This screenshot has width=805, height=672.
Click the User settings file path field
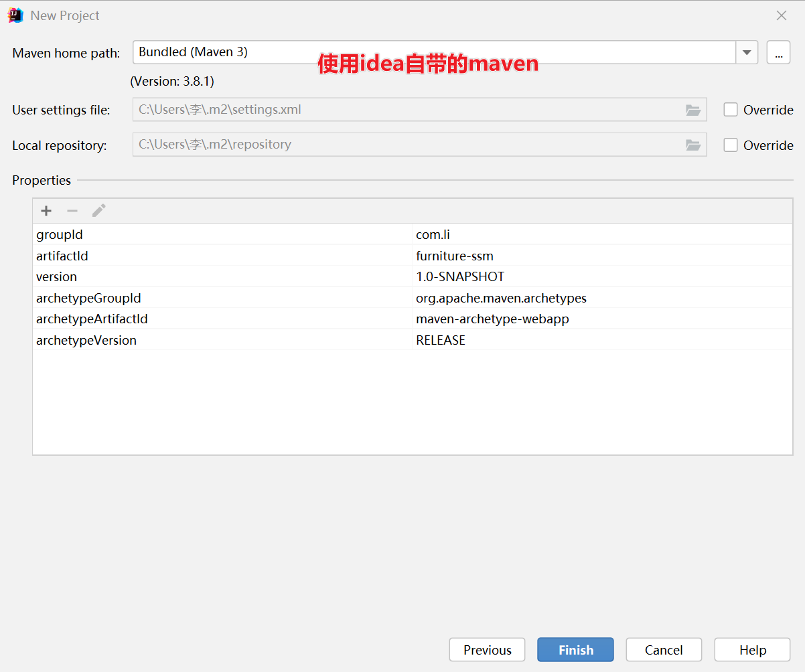(420, 110)
